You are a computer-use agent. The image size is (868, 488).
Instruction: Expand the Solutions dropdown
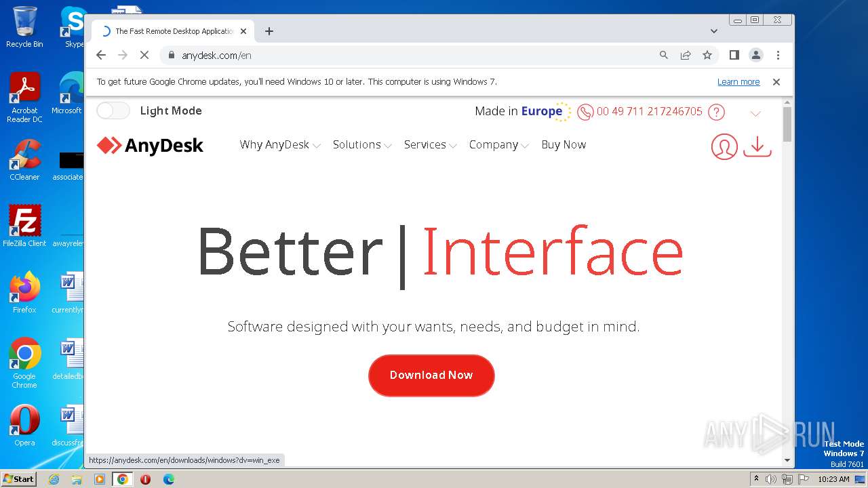coord(362,144)
